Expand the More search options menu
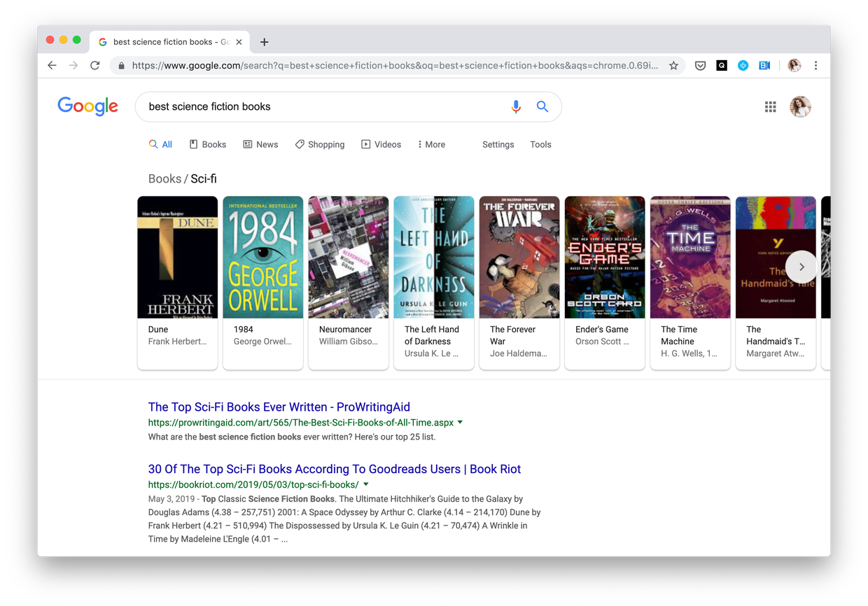 click(431, 144)
